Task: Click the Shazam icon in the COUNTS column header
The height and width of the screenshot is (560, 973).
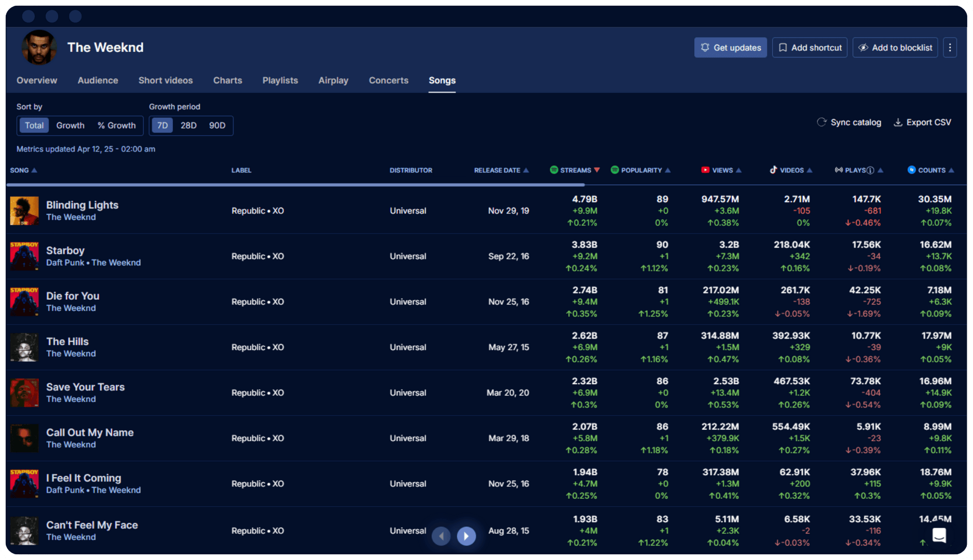Action: [911, 170]
